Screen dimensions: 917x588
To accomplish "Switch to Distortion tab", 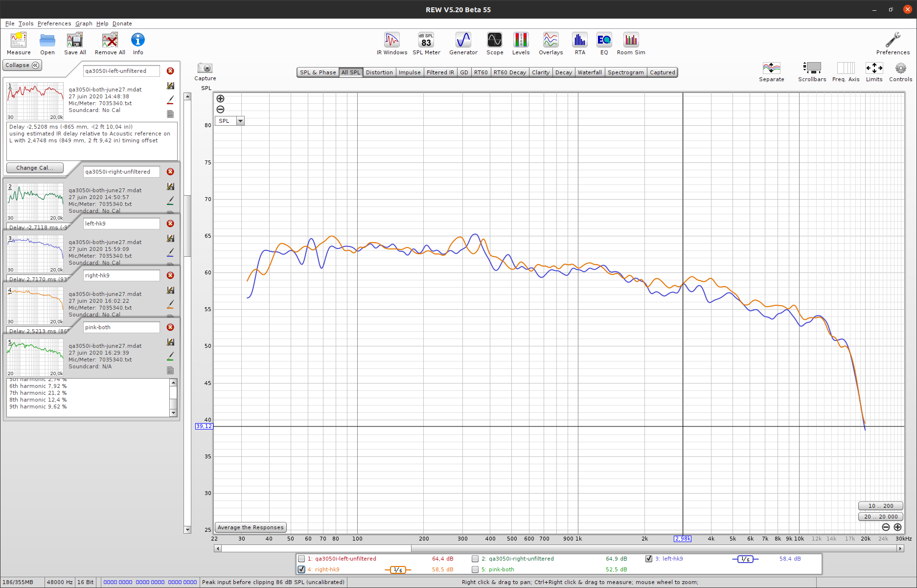I will [379, 72].
